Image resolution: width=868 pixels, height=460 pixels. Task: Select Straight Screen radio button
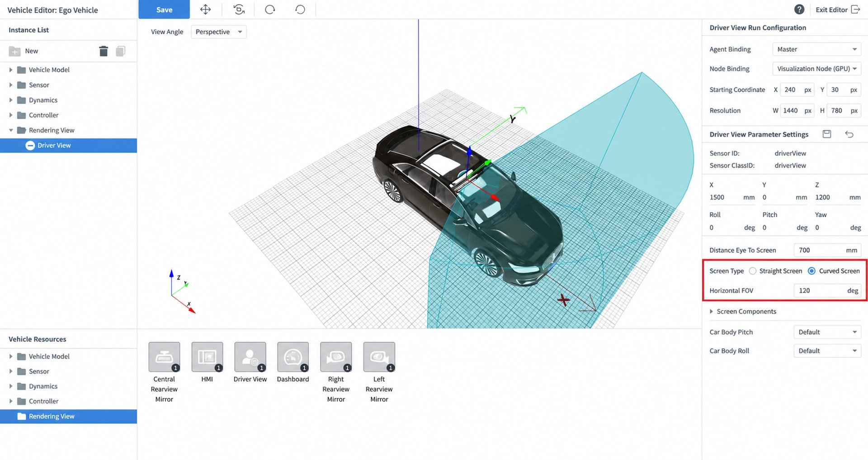tap(753, 271)
